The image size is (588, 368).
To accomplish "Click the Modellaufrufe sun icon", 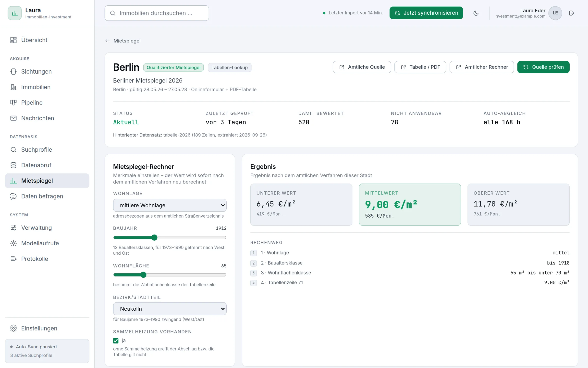I will pos(13,243).
